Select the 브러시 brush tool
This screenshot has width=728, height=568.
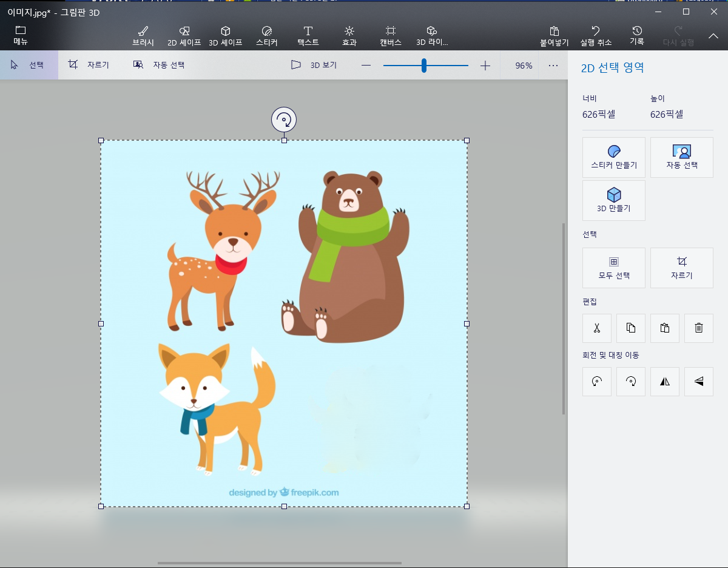[x=143, y=36]
